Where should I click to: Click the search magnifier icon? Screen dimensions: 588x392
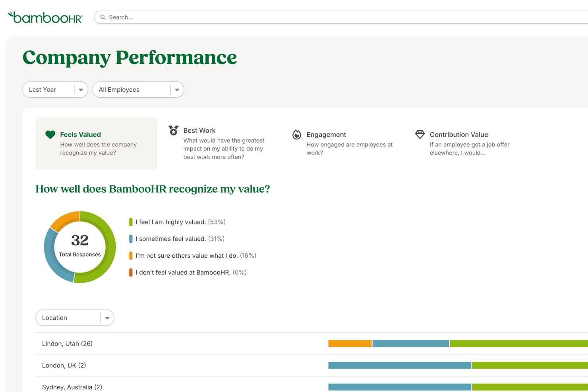point(103,17)
